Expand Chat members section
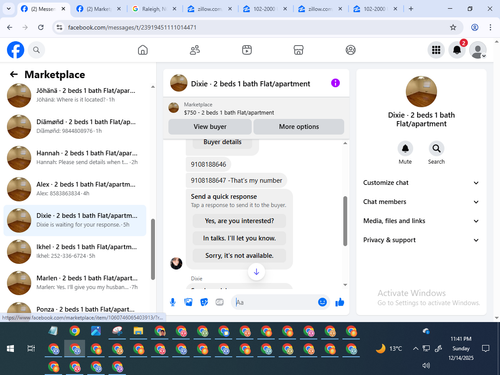 [x=421, y=202]
